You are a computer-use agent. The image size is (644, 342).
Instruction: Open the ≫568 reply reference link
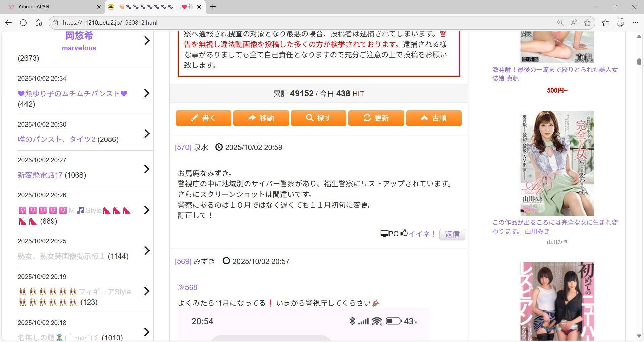[x=187, y=287]
